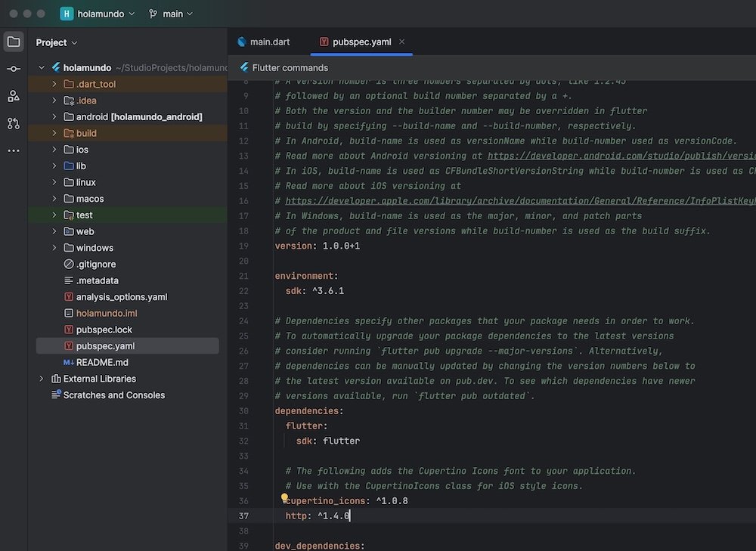Open the Project tool window folder icon
The height and width of the screenshot is (551, 756).
(14, 42)
